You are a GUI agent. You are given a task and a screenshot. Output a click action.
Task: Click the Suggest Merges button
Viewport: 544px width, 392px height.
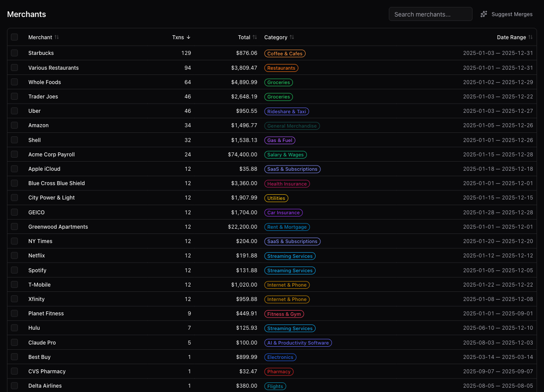(x=512, y=14)
